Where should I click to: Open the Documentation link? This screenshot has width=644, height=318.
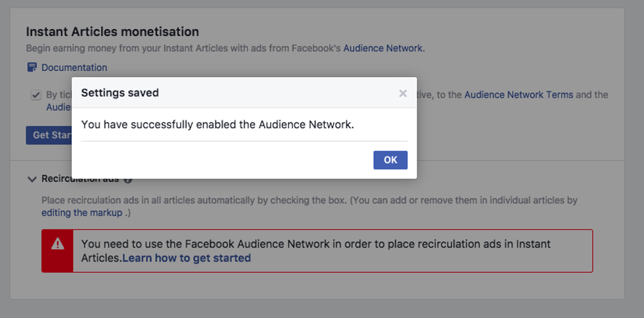(x=74, y=68)
